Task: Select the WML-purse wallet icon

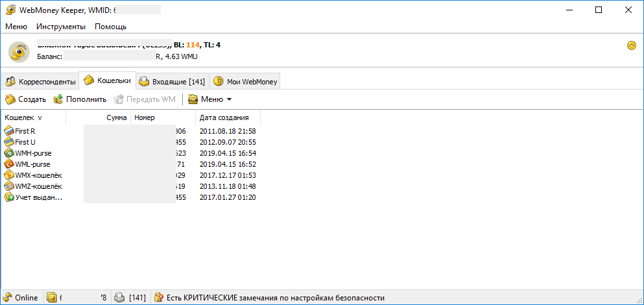Action: tap(9, 164)
